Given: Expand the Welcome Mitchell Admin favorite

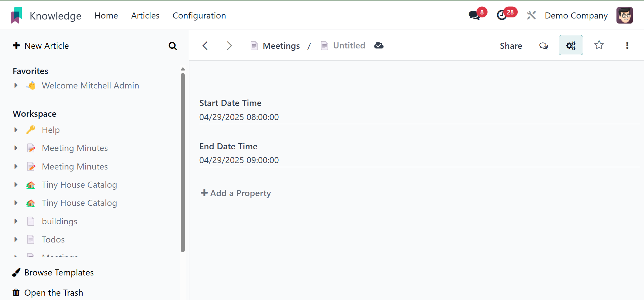Looking at the screenshot, I should 16,85.
